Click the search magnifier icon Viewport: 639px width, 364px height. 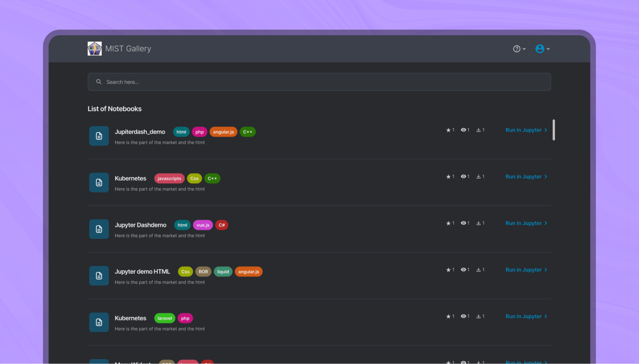pyautogui.click(x=99, y=82)
